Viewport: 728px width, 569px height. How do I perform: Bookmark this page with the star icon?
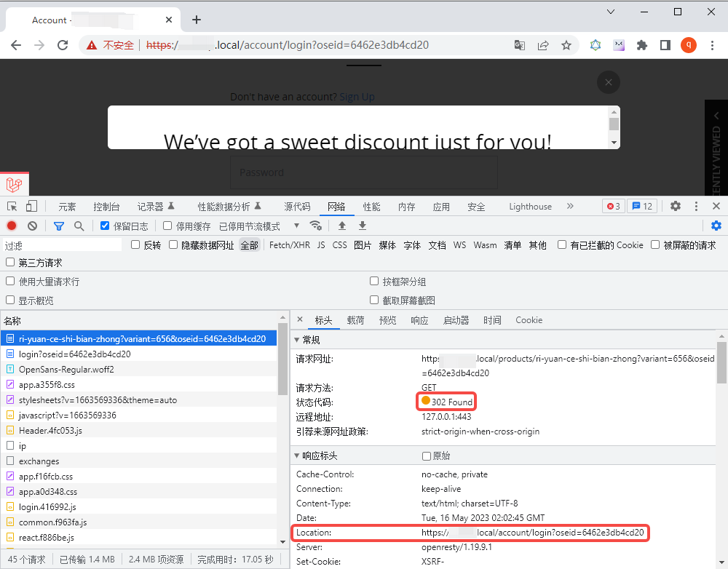[566, 45]
